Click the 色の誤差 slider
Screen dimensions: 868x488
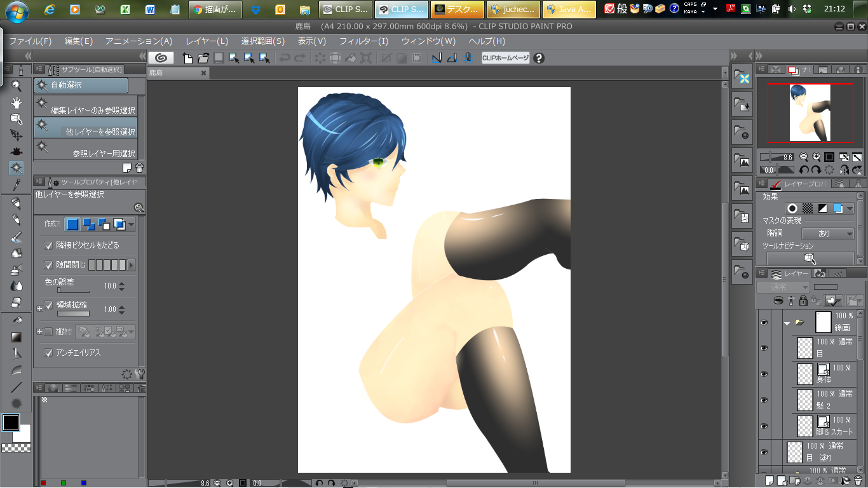73,290
